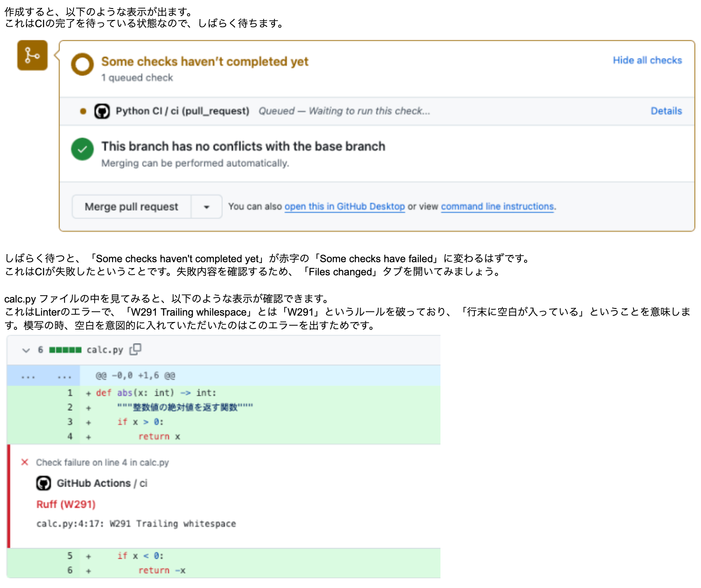701x588 pixels.
Task: Collapse the calc.py file diff
Action: [x=26, y=350]
